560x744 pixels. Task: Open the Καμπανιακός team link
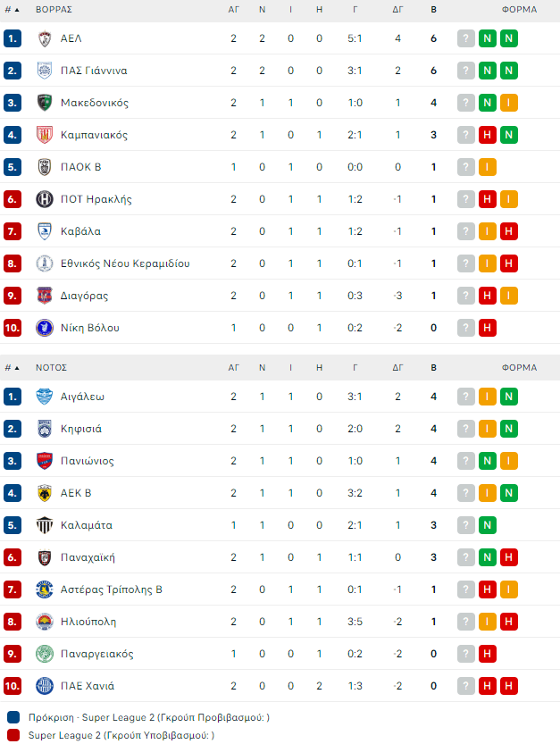point(94,135)
